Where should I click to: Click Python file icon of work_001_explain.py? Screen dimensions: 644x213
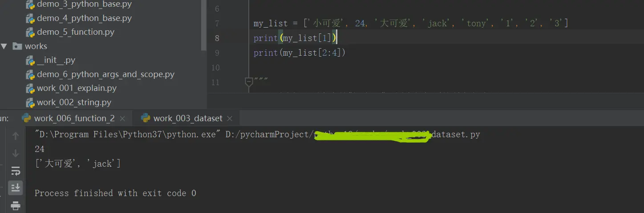pyautogui.click(x=30, y=88)
